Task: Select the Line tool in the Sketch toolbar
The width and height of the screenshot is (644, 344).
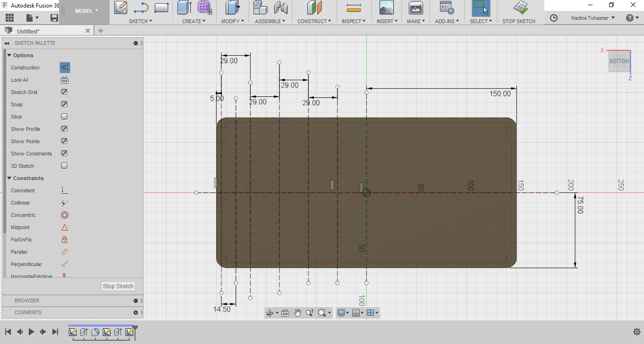Action: point(141,7)
